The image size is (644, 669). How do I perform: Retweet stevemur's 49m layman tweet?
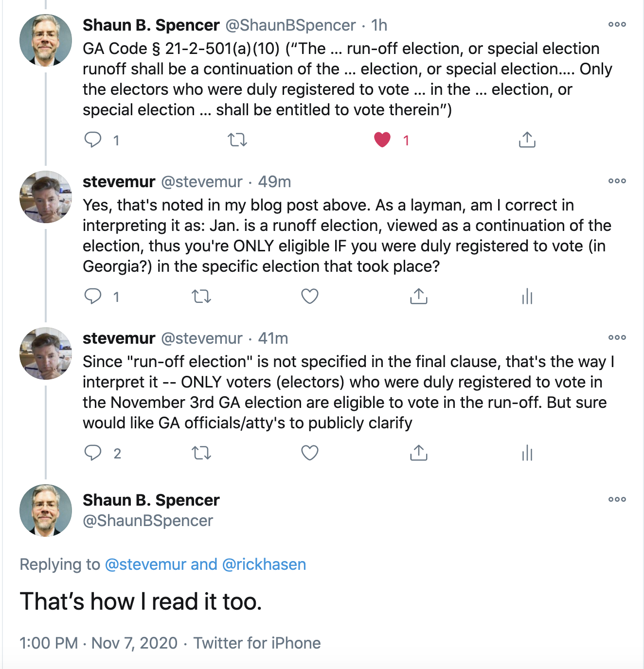coord(201,296)
